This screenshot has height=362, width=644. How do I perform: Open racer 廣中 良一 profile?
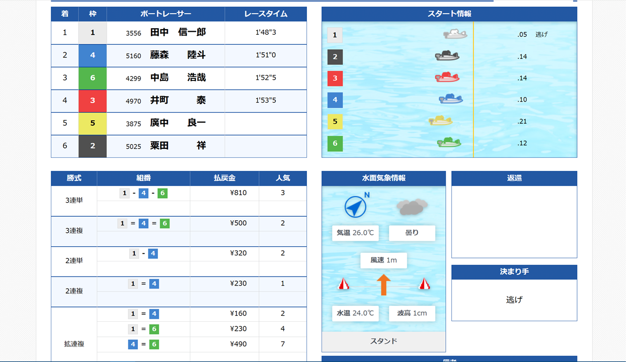178,123
